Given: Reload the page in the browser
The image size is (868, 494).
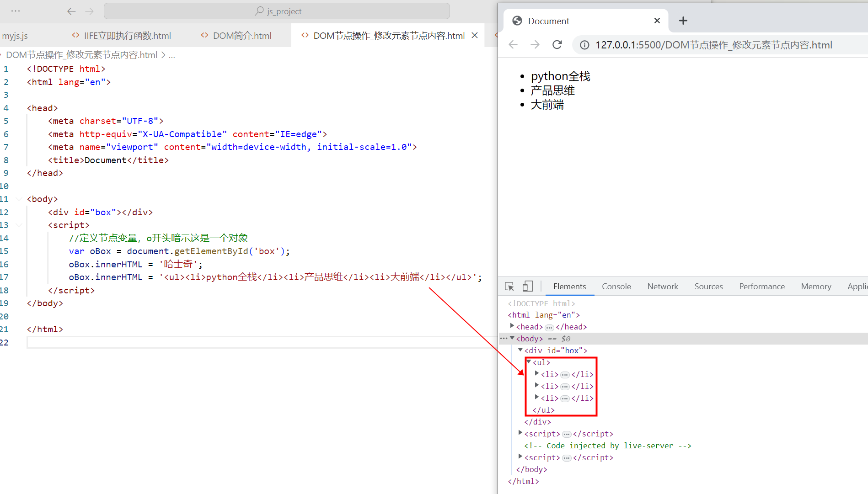Looking at the screenshot, I should (557, 45).
